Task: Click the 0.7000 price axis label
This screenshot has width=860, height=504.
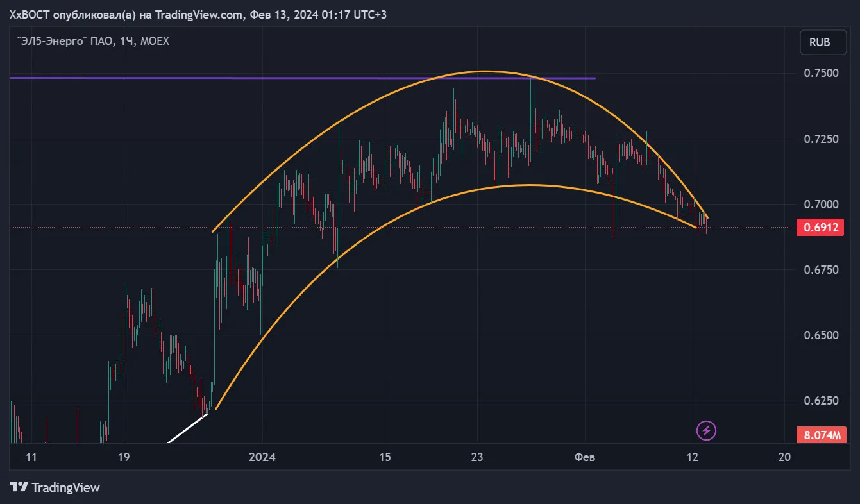Action: 821,205
